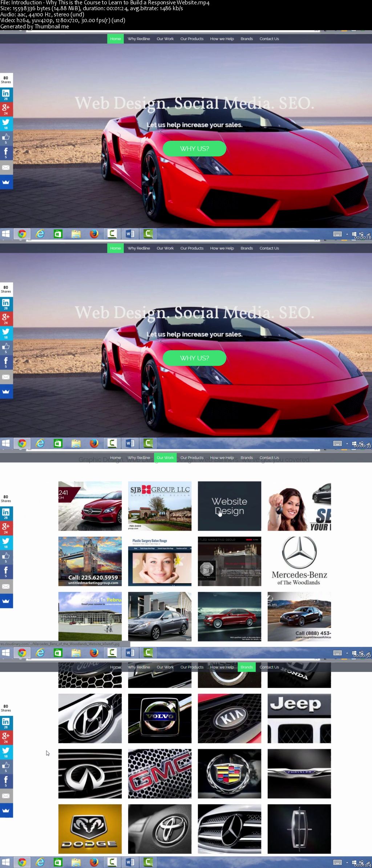Open the SJB Group, LLC portfolio thumbnail
Screen dimensions: 372x868
pyautogui.click(x=160, y=506)
